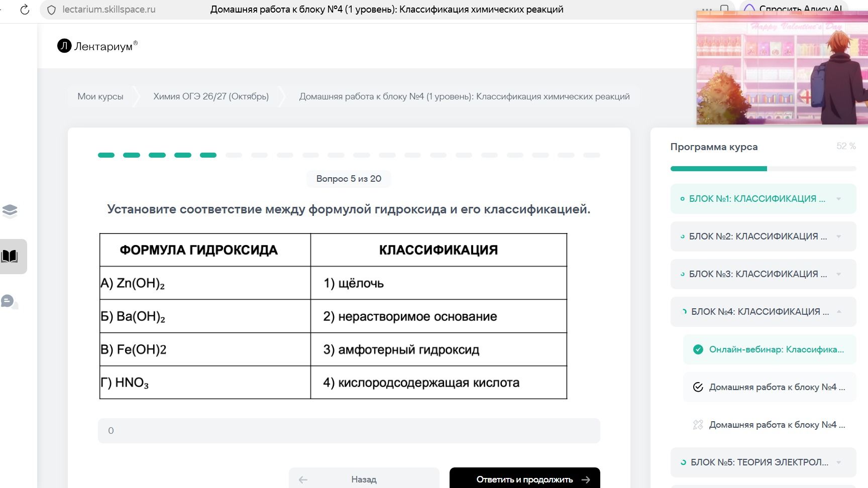This screenshot has width=868, height=488.
Task: Click the lectarium.skillspace.ru address text
Action: pos(109,10)
